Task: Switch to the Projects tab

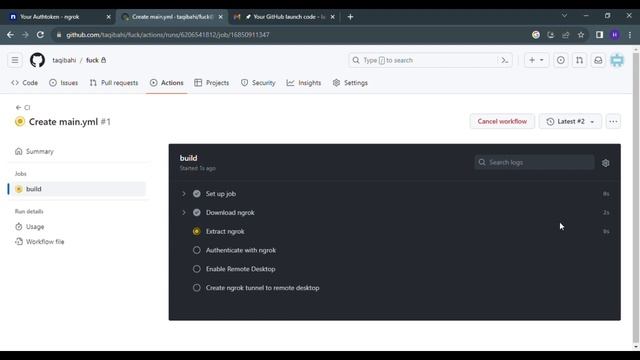Action: coord(211,83)
